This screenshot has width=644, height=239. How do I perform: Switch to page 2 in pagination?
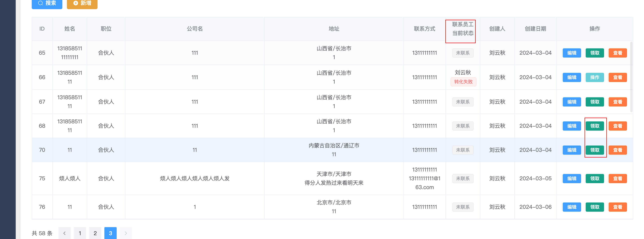pos(95,233)
